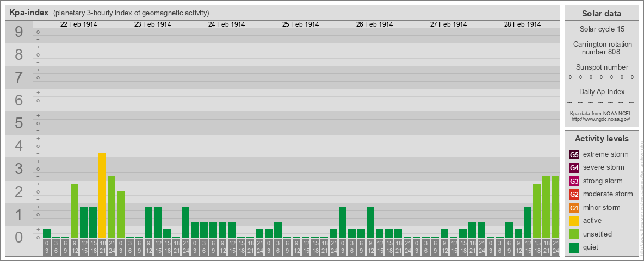The width and height of the screenshot is (644, 261).
Task: Click the 'Kpa-index' chart title
Action: click(x=29, y=13)
